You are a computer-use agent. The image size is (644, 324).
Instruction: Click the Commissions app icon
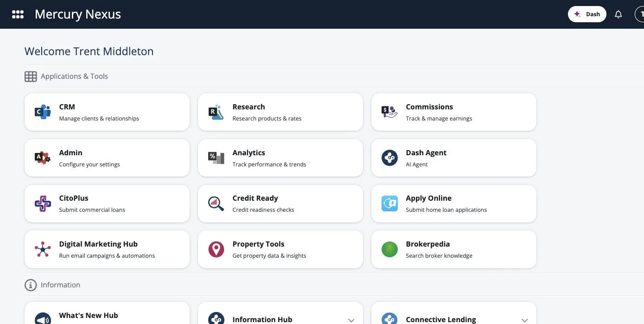[389, 112]
